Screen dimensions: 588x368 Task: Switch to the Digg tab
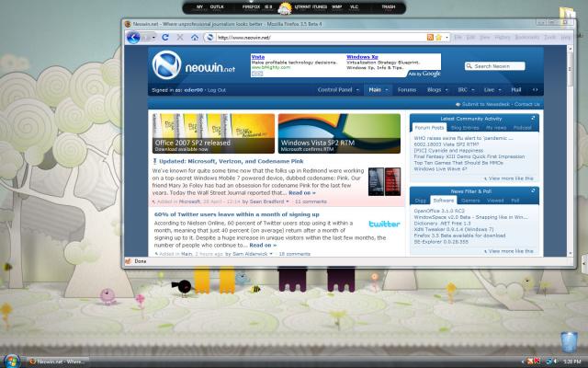pyautogui.click(x=420, y=201)
